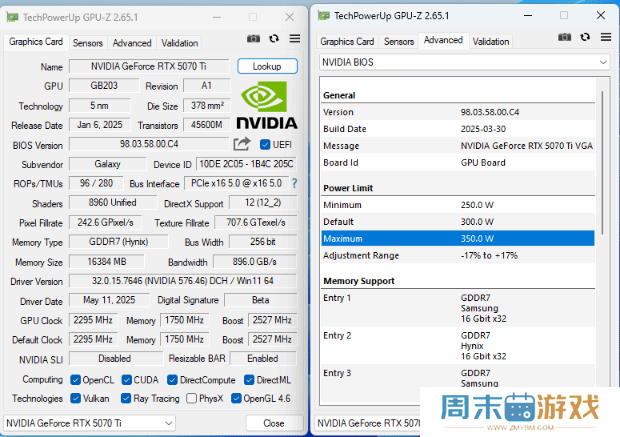
Task: Open the hamburger menu in left window
Action: tap(295, 39)
